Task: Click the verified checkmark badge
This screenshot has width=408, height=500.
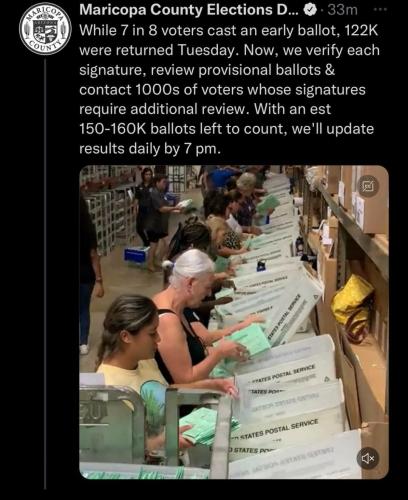Action: coord(310,10)
